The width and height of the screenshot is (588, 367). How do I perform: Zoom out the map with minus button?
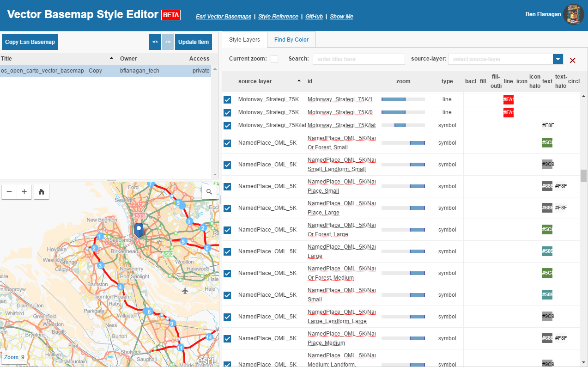tap(9, 192)
